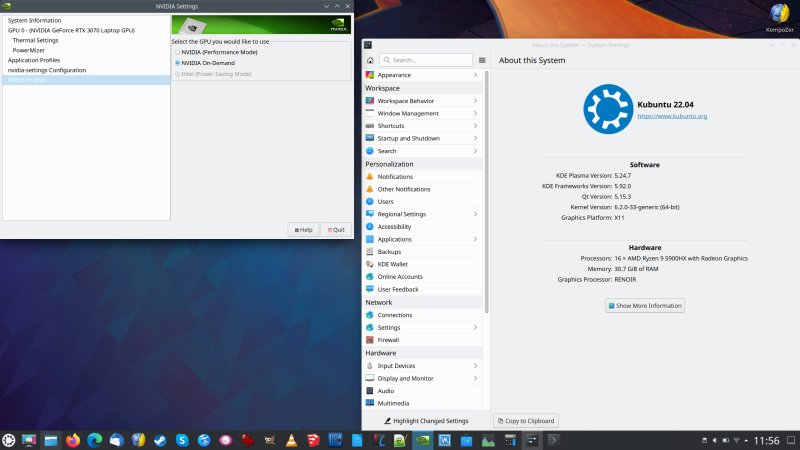Select Thermal Settings in the NVIDIA sidebar
The image size is (800, 450).
point(35,40)
